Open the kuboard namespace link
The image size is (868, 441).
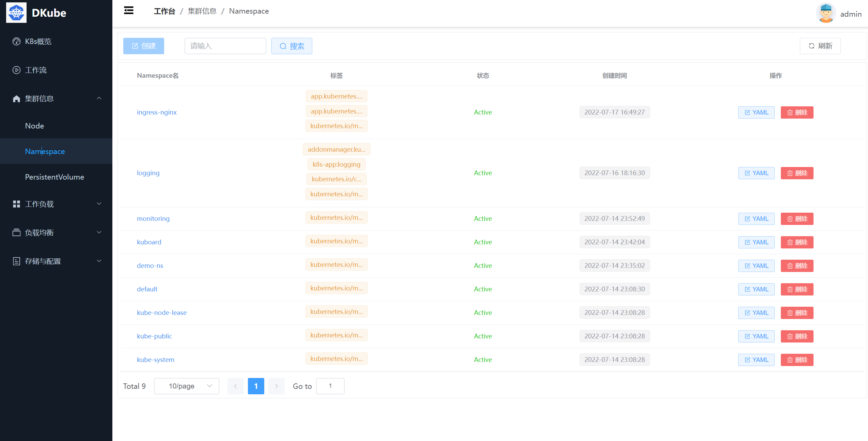149,242
